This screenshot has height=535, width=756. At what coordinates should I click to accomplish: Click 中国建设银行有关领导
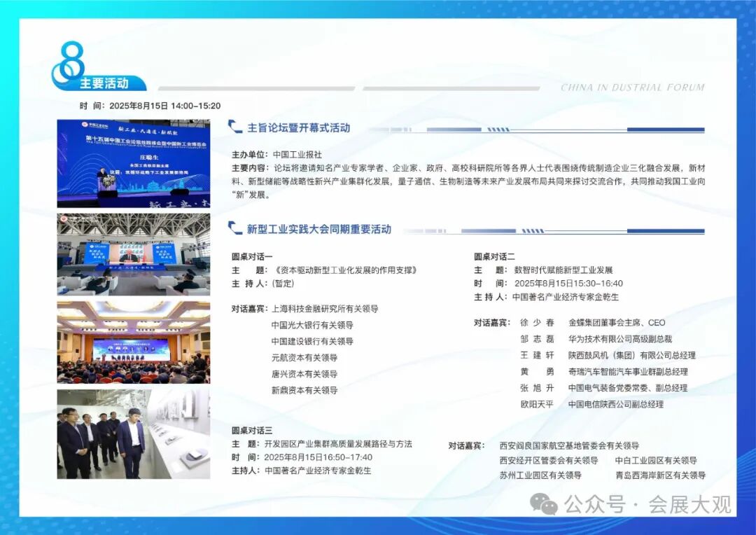click(312, 342)
